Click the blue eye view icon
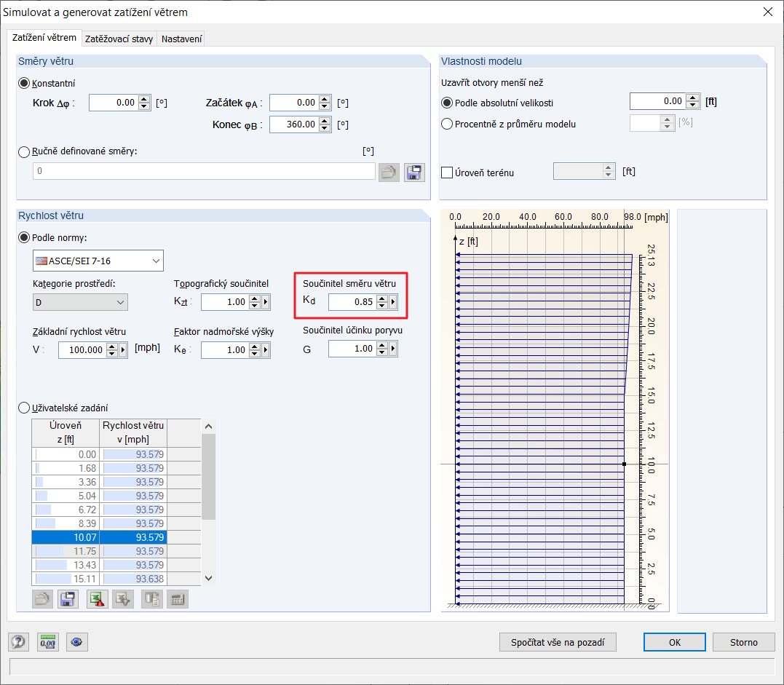The image size is (784, 685). pyautogui.click(x=76, y=642)
